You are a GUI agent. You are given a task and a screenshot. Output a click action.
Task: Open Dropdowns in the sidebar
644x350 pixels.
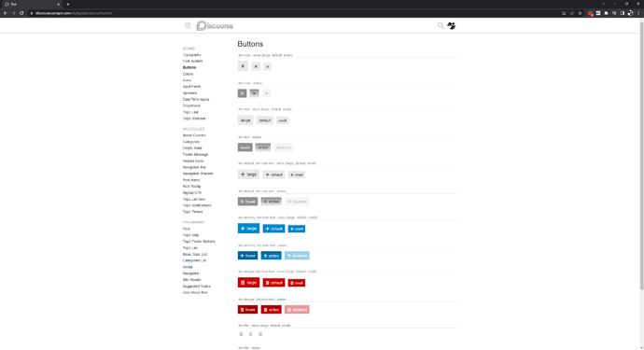192,105
